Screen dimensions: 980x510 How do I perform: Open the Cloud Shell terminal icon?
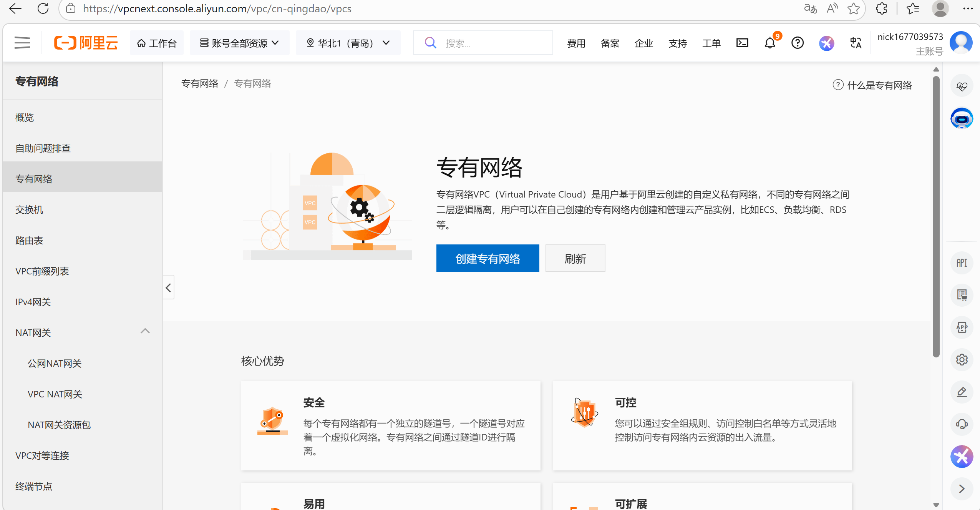742,43
